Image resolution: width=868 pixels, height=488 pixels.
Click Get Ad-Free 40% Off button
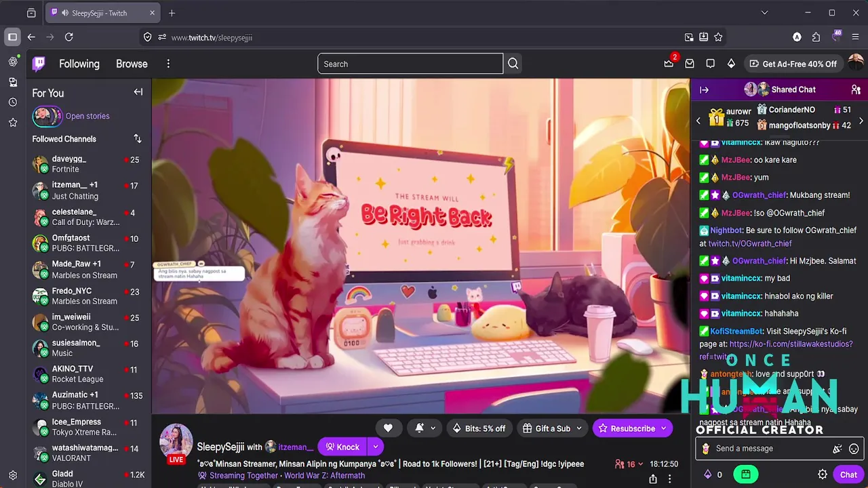(793, 64)
